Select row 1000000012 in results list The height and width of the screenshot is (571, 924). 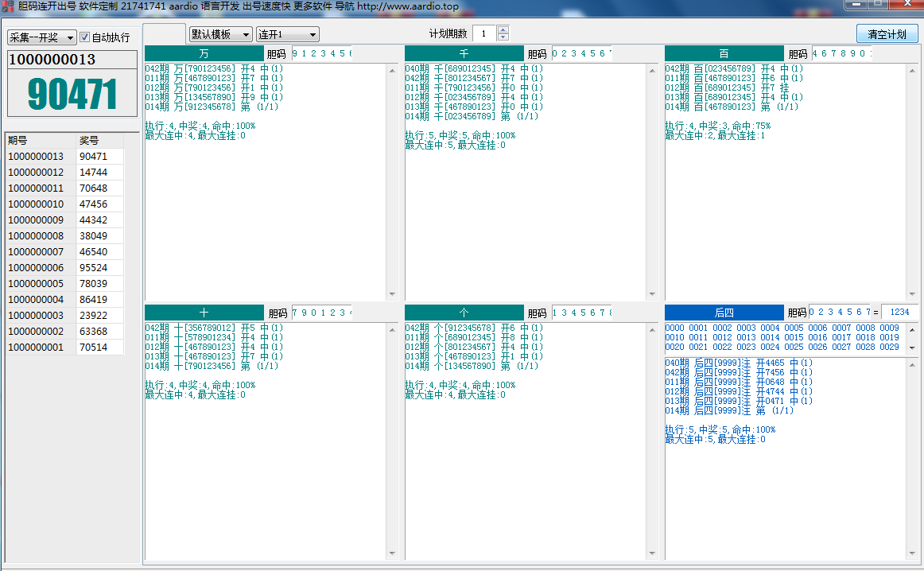pyautogui.click(x=65, y=172)
